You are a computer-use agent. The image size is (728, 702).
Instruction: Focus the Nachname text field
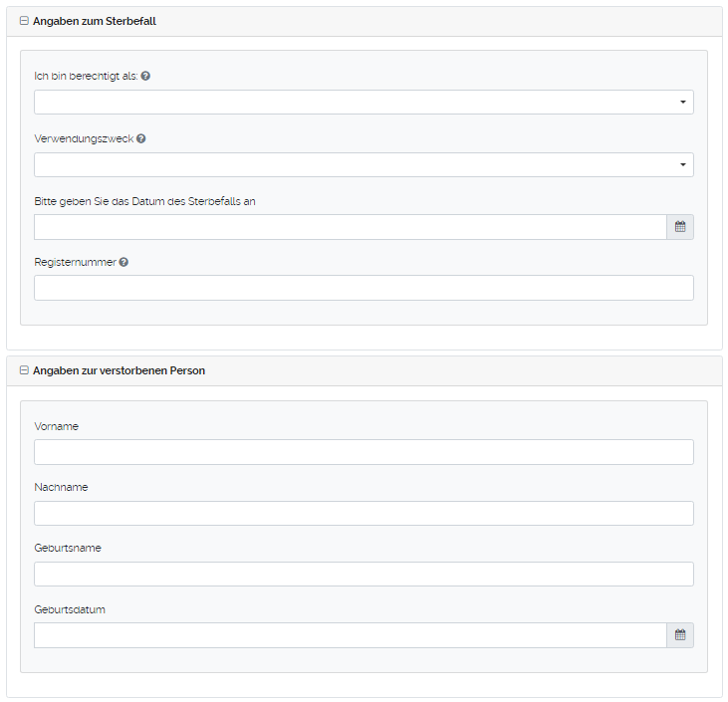(364, 513)
